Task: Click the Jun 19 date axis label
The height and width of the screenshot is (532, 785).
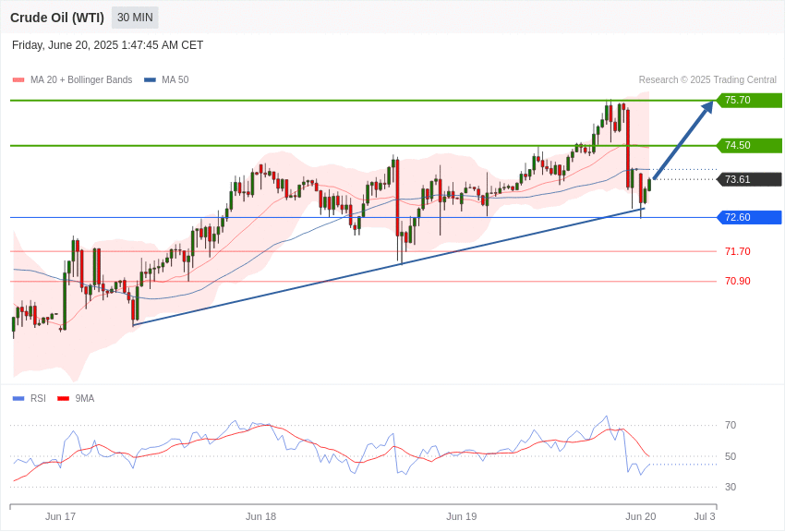Action: (x=462, y=516)
